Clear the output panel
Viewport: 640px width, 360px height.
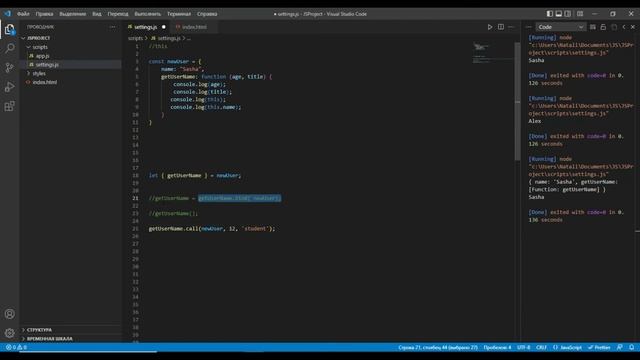pos(593,27)
